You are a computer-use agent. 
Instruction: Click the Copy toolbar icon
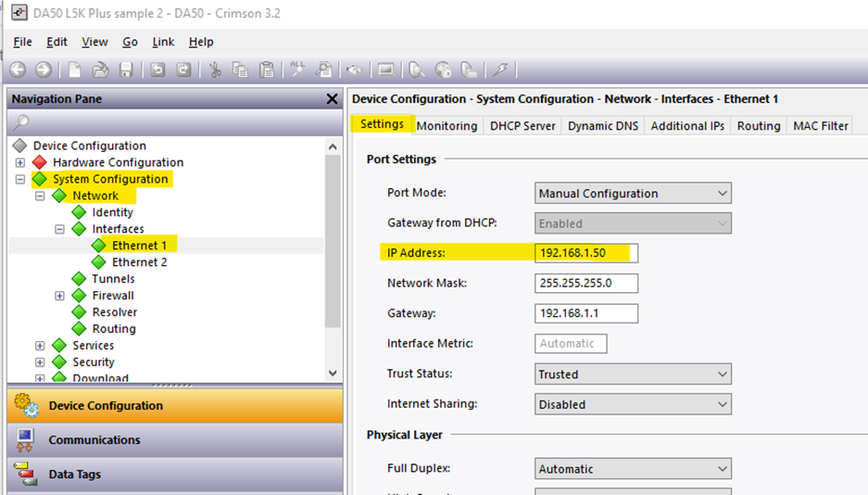(x=240, y=70)
